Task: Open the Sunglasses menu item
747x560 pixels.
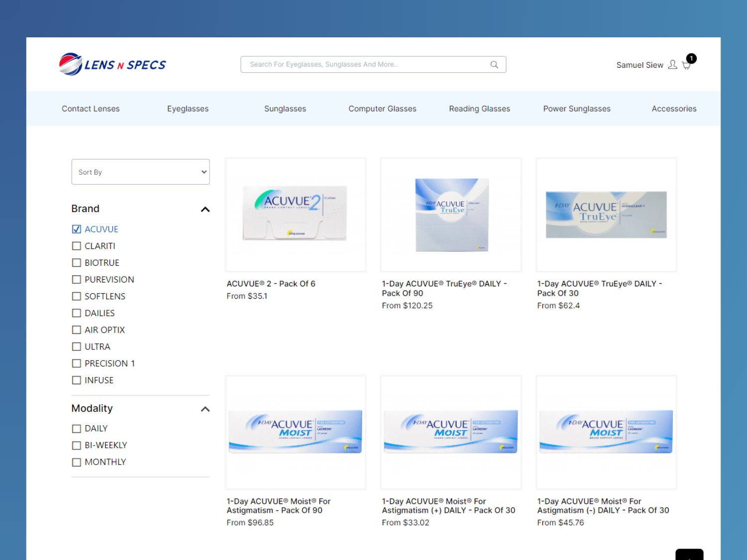Action: tap(285, 109)
